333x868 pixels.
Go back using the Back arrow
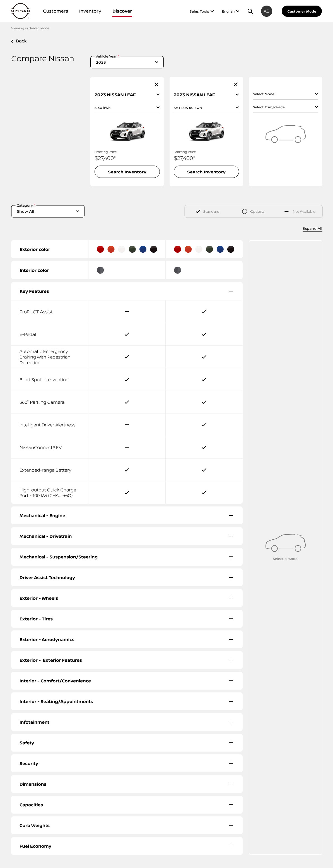19,41
